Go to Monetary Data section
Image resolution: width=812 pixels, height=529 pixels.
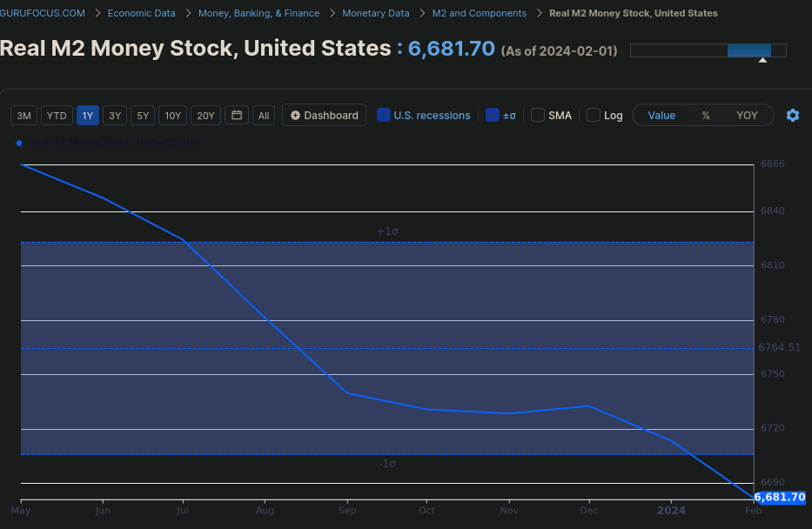376,13
